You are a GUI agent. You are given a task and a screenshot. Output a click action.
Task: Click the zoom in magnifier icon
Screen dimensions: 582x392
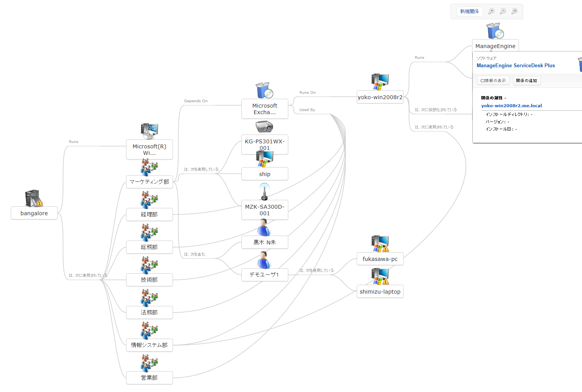click(x=491, y=11)
